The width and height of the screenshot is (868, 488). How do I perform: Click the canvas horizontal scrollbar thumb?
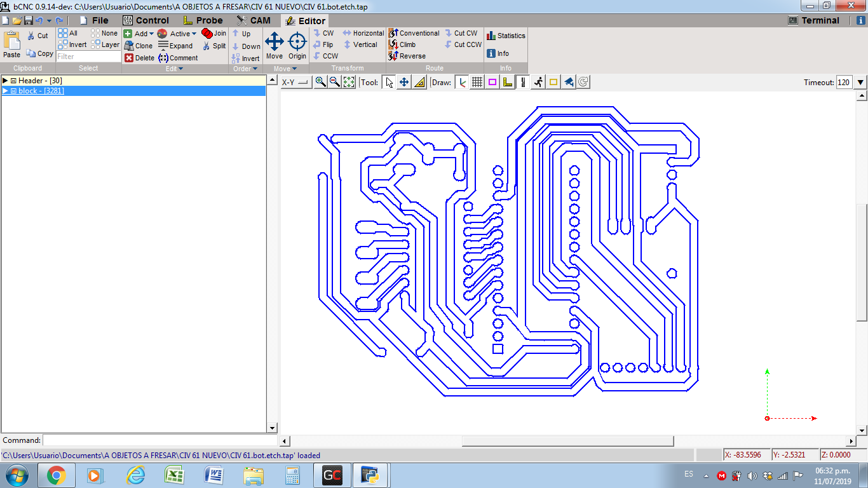point(567,441)
